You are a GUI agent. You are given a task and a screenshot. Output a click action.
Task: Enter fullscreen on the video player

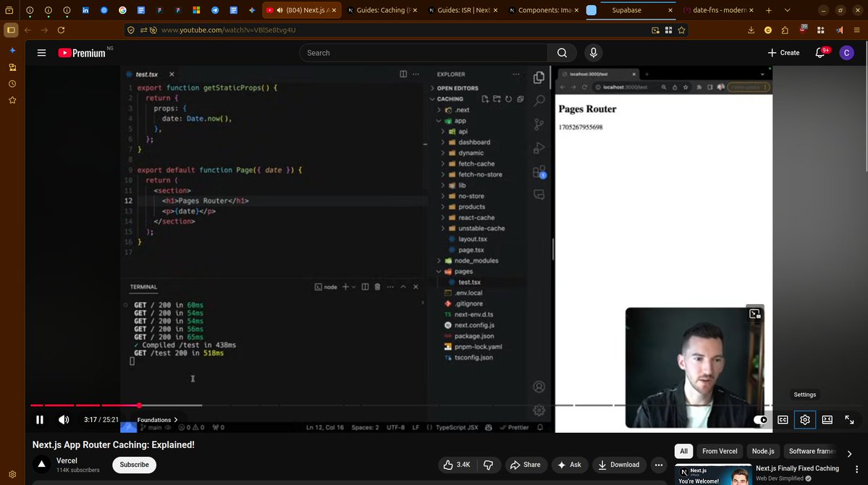pos(849,420)
